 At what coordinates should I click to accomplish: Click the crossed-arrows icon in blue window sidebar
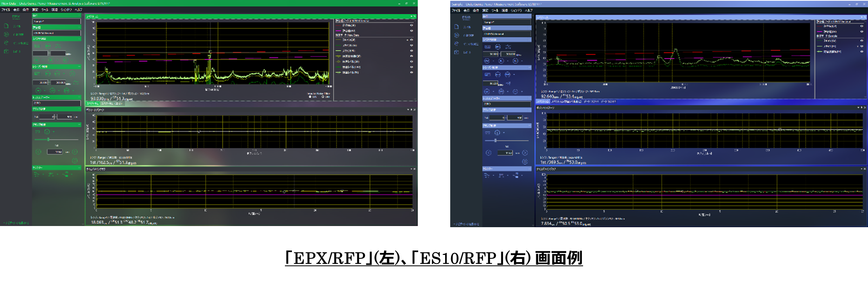456,44
